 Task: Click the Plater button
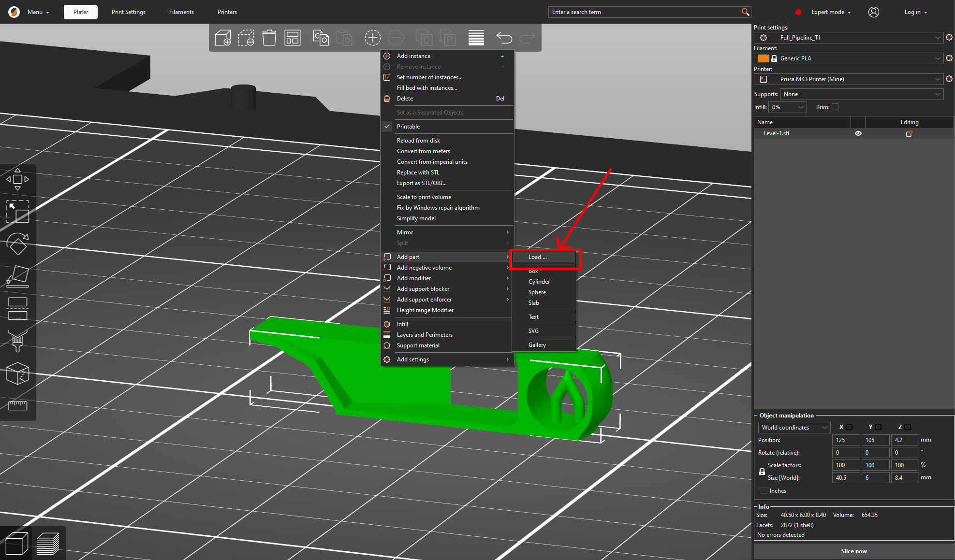[x=81, y=12]
